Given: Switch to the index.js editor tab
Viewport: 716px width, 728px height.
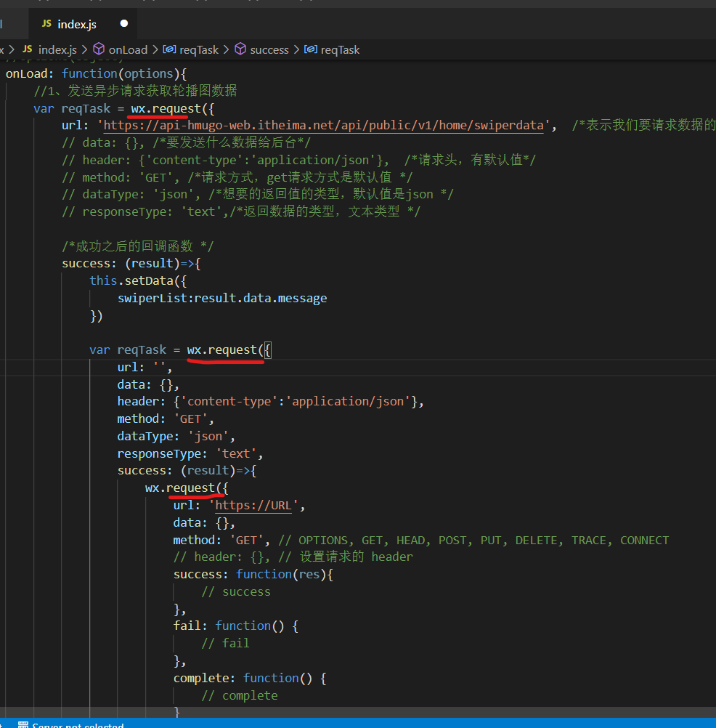Looking at the screenshot, I should pos(77,24).
